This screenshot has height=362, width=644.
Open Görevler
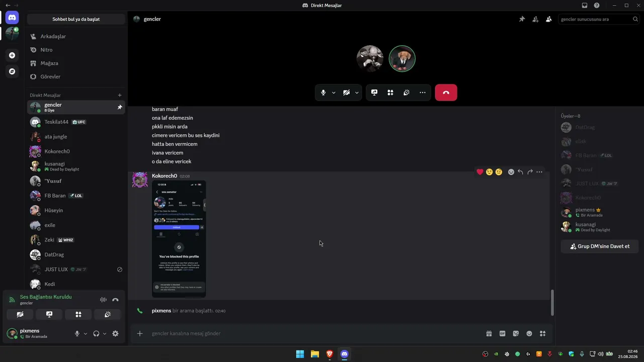[x=76, y=77]
